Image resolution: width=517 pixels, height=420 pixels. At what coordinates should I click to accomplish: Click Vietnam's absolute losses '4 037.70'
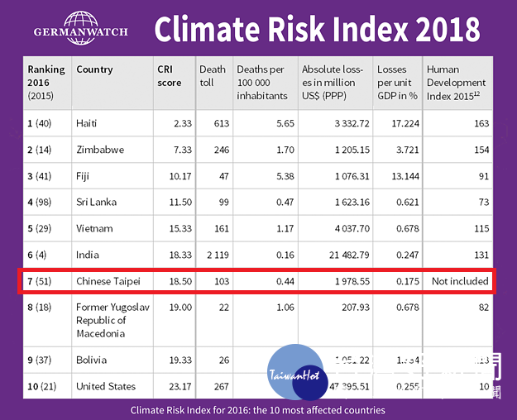(352, 228)
